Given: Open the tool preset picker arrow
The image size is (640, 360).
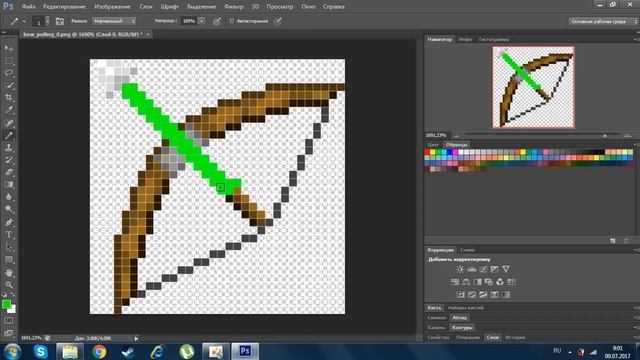Looking at the screenshot, I should click(x=24, y=21).
